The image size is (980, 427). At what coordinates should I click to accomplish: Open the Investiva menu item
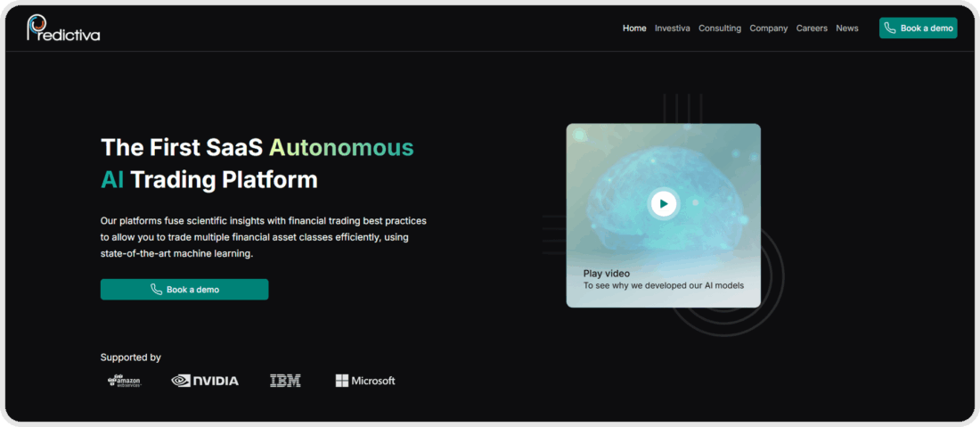672,29
